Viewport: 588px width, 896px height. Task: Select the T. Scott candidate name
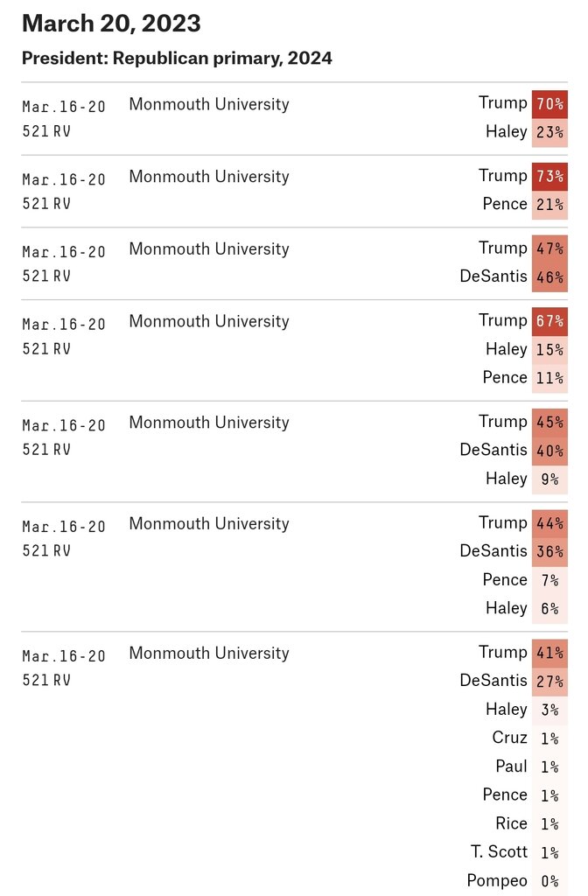[x=499, y=852]
